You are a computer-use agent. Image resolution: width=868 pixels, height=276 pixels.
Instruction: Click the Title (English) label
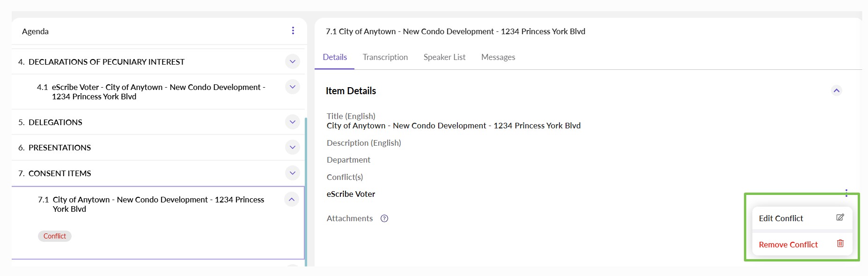[351, 116]
